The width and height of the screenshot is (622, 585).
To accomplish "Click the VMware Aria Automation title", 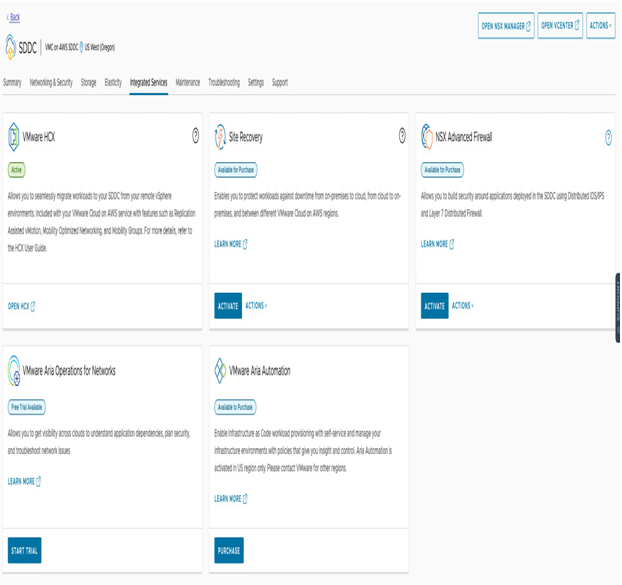I will tap(259, 371).
